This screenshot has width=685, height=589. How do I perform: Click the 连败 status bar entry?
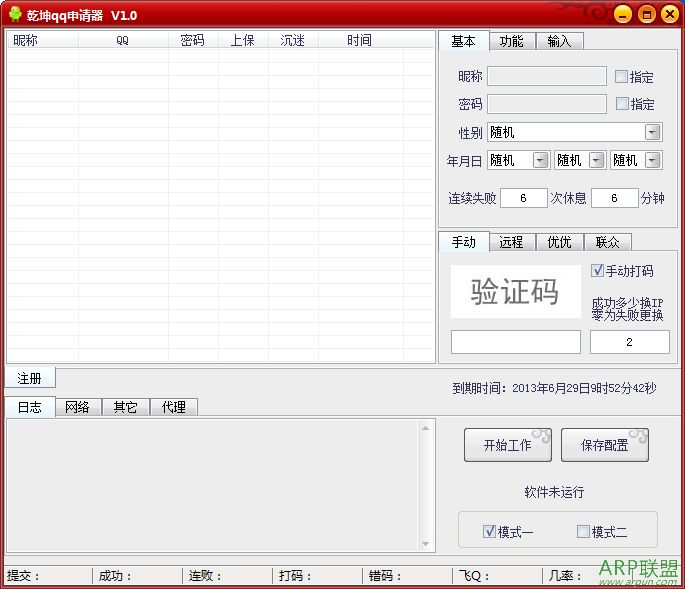(x=205, y=575)
